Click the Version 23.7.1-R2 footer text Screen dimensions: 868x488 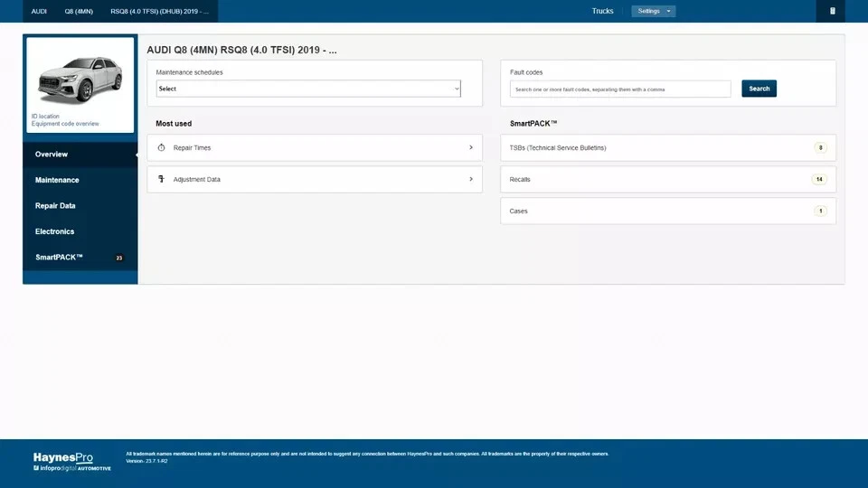146,461
